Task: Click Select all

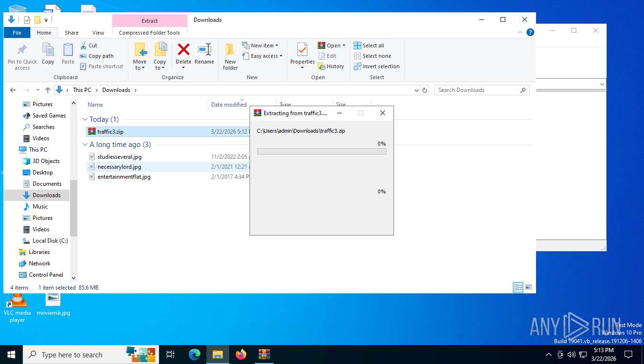Action: point(369,45)
